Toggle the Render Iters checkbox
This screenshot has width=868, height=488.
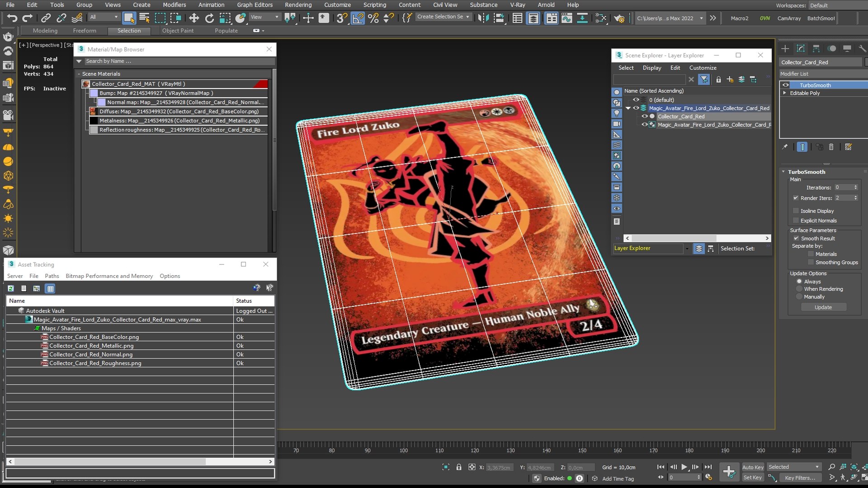coord(796,198)
